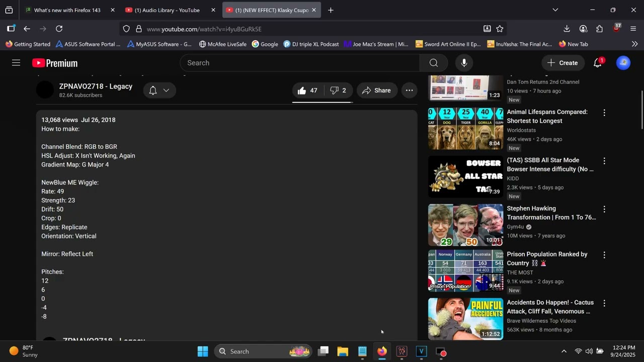Open File Explorer from taskbar
Image resolution: width=644 pixels, height=362 pixels.
click(x=343, y=351)
